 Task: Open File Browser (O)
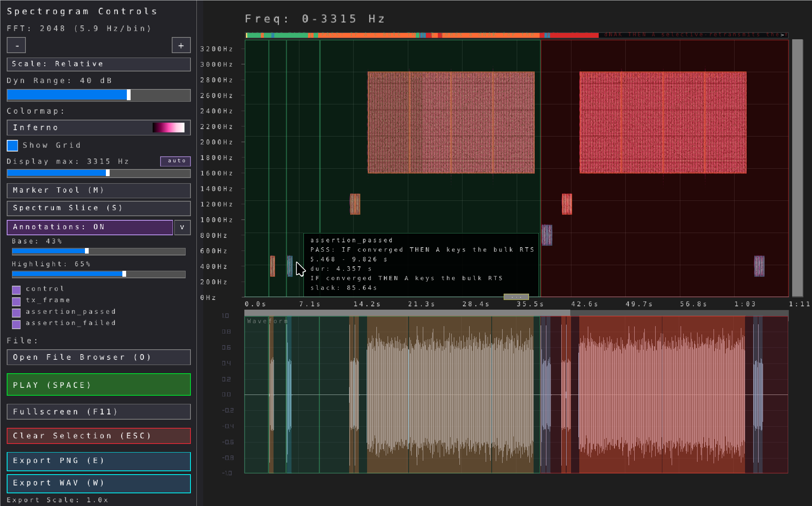[x=99, y=357]
